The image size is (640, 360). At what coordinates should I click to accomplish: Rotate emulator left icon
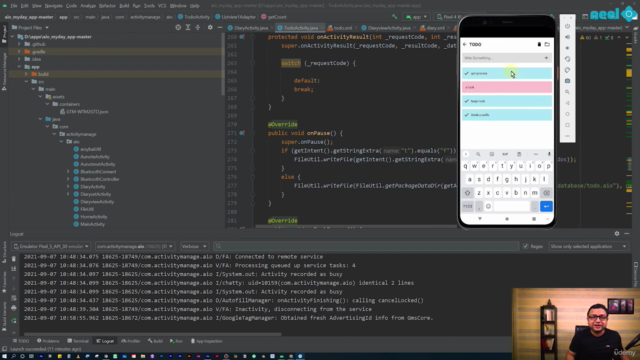click(x=567, y=59)
